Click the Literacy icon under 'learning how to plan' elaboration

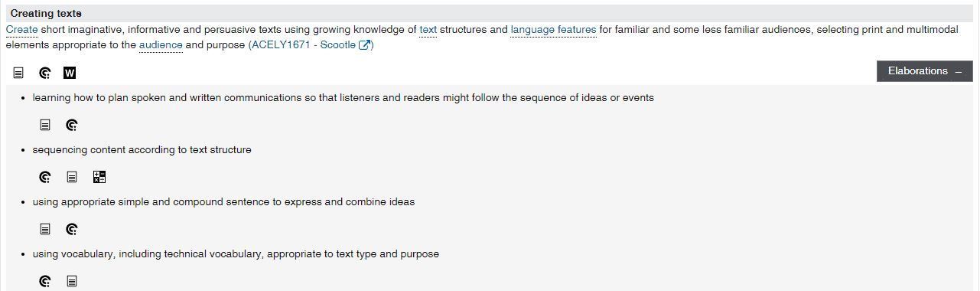[45, 125]
